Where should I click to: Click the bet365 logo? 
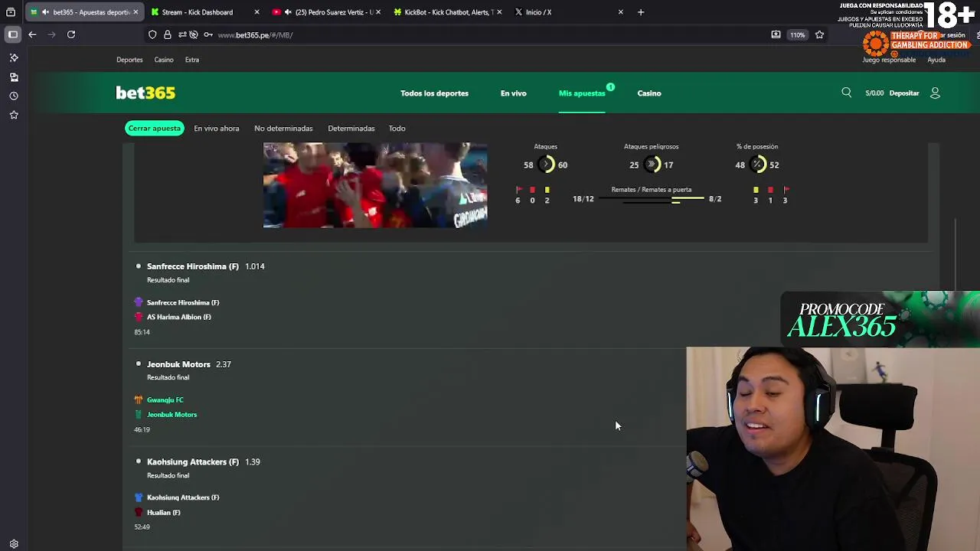(145, 93)
